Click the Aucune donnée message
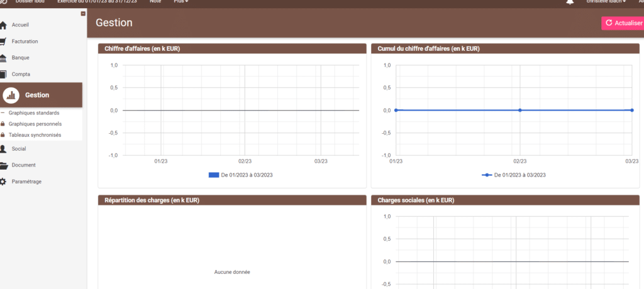This screenshot has height=289, width=644. pos(232,272)
